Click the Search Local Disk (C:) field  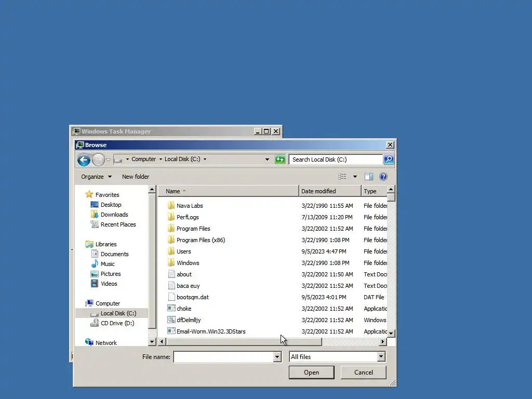336,159
